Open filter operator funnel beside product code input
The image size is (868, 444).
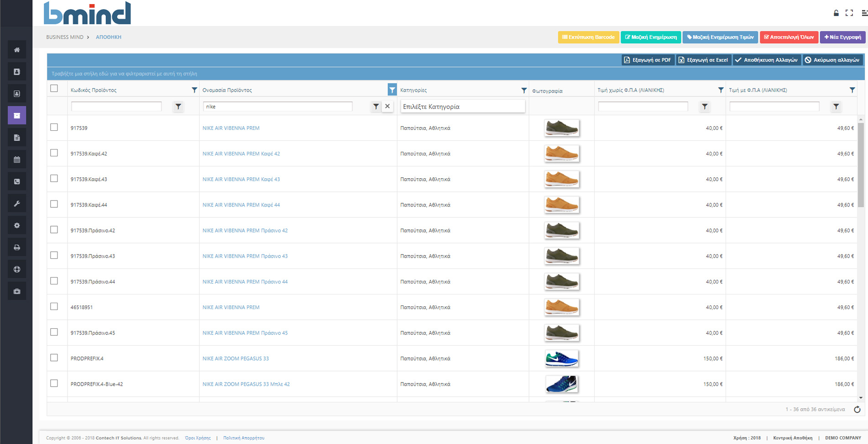pyautogui.click(x=178, y=106)
